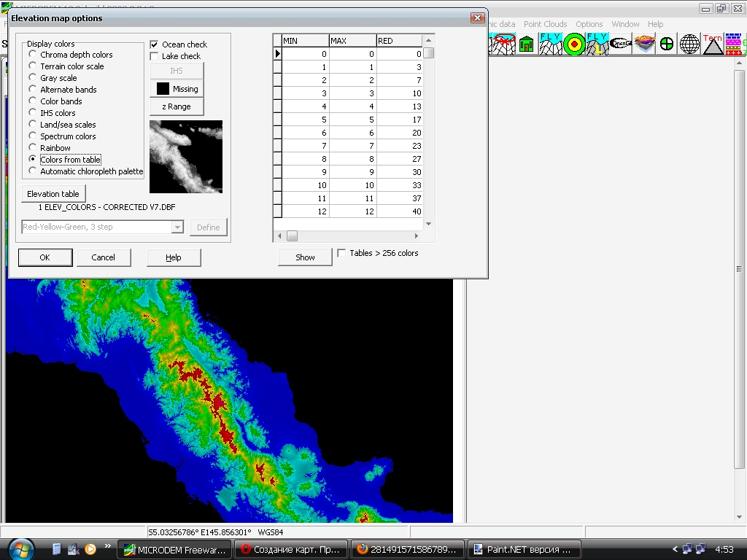
Task: Select the Terrain color scale radio option
Action: (x=33, y=66)
